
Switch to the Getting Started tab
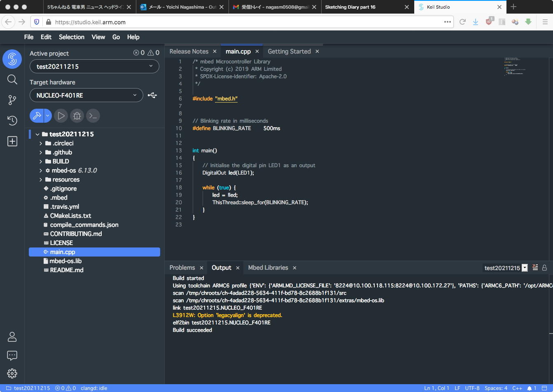point(289,51)
